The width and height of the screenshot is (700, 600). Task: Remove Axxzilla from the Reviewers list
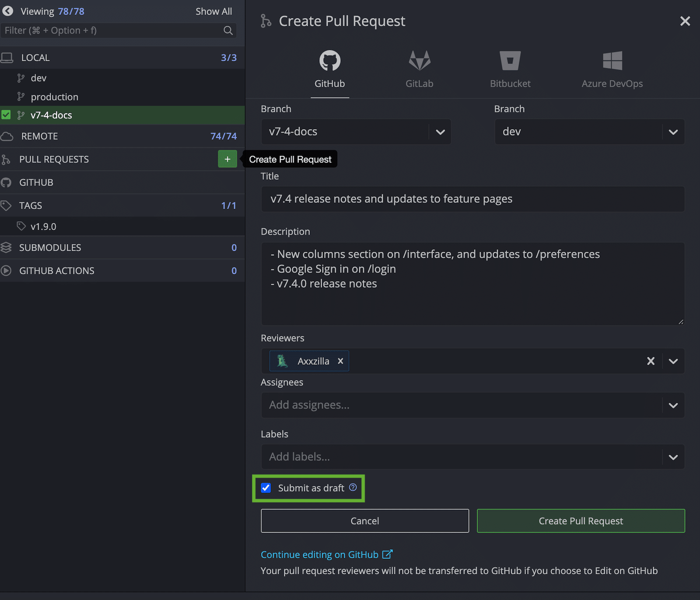point(340,361)
